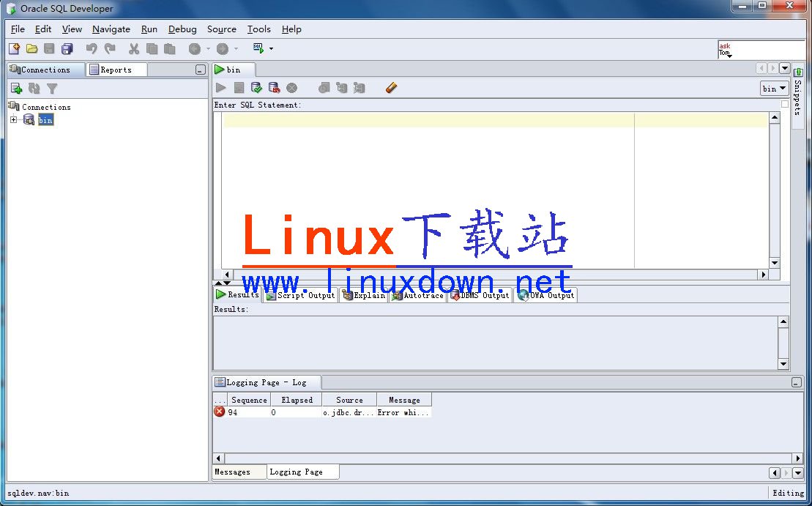Open the document tab list dropdown
812x506 pixels.
[x=785, y=68]
